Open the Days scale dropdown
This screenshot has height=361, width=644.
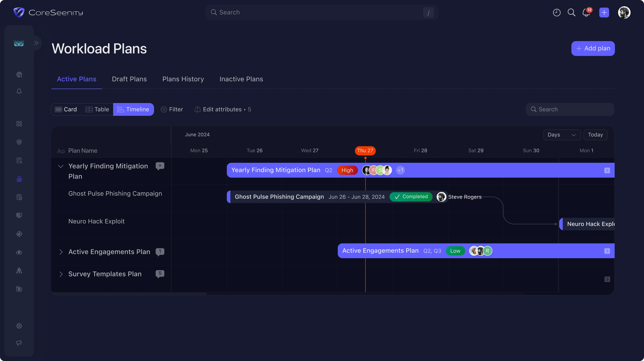[562, 135]
